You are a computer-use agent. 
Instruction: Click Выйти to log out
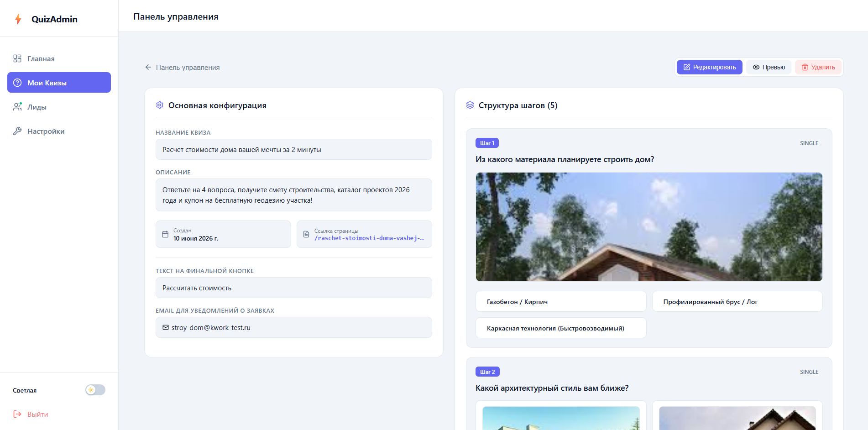click(x=37, y=414)
